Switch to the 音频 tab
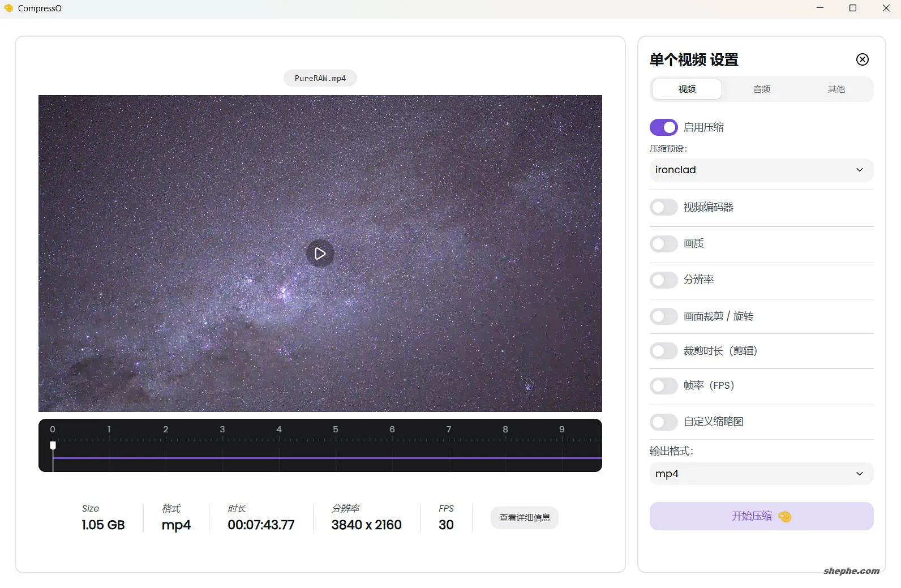This screenshot has height=588, width=901. [762, 89]
